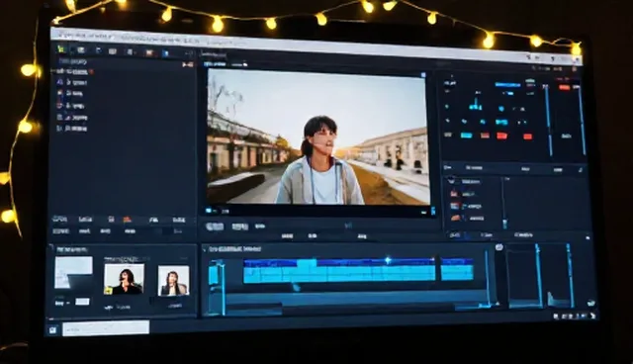This screenshot has height=364, width=633.
Task: Select the last row in the media list
Action: click(72, 129)
